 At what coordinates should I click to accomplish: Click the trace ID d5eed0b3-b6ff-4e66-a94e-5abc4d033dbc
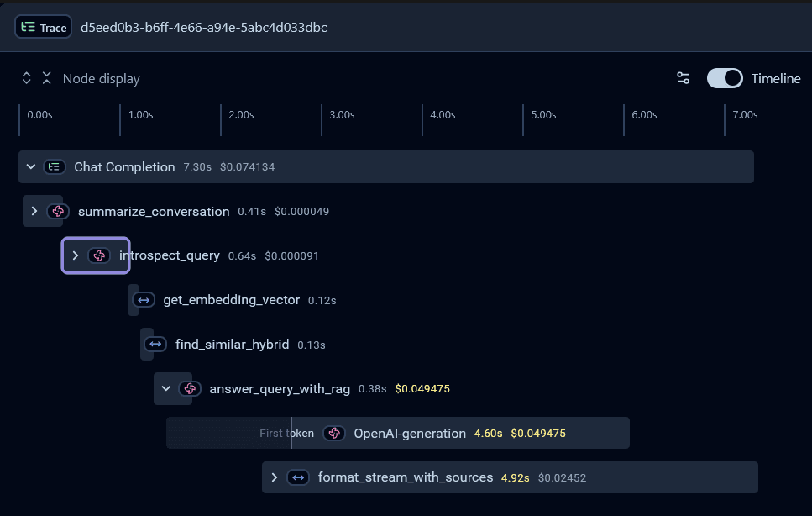[x=203, y=28]
